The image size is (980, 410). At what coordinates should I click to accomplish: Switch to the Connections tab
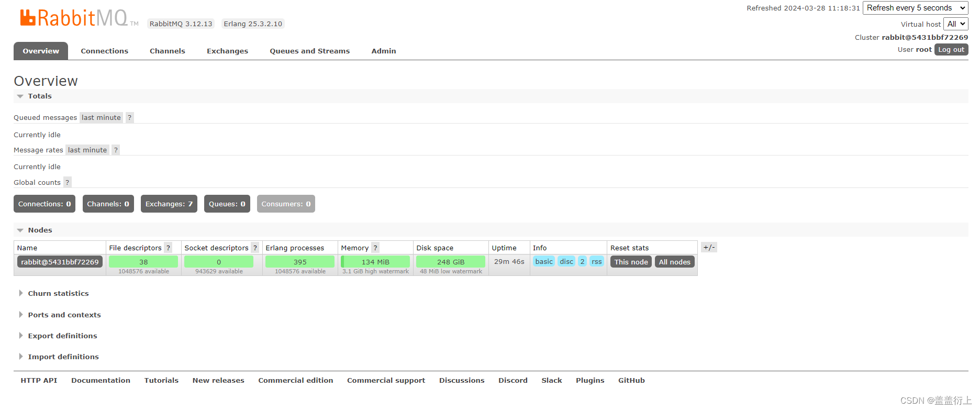pos(105,51)
